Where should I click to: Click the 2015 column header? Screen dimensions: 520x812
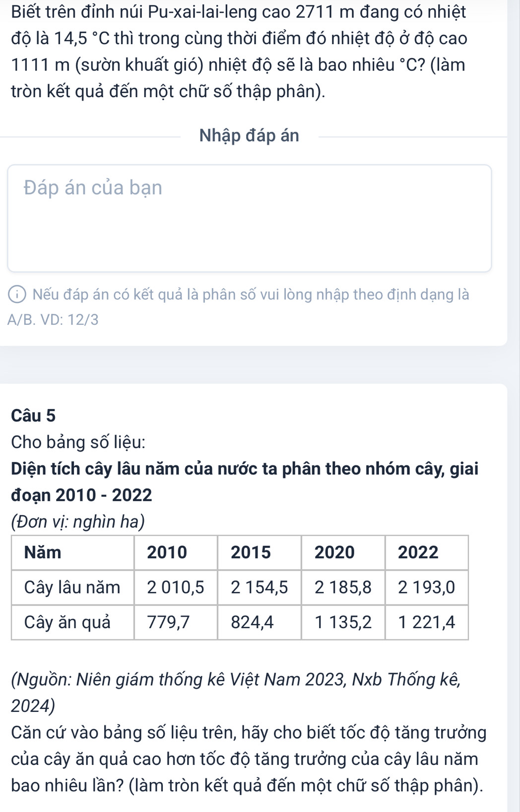pos(260,552)
